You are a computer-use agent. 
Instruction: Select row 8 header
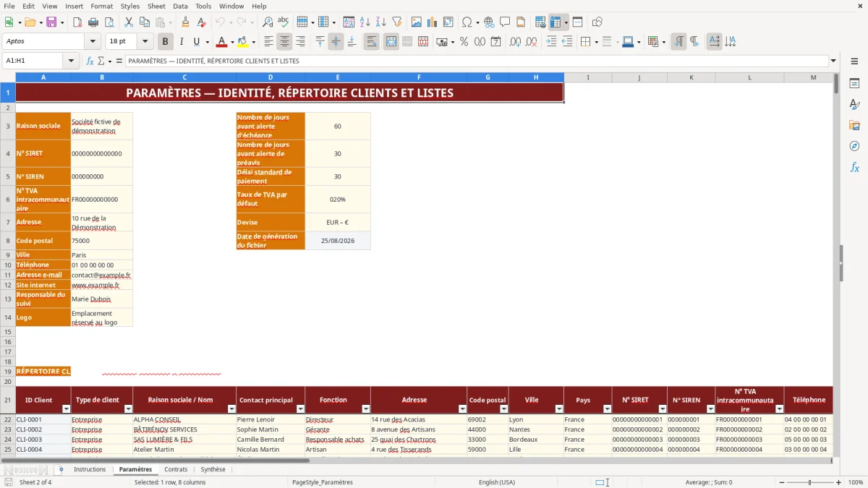7,241
